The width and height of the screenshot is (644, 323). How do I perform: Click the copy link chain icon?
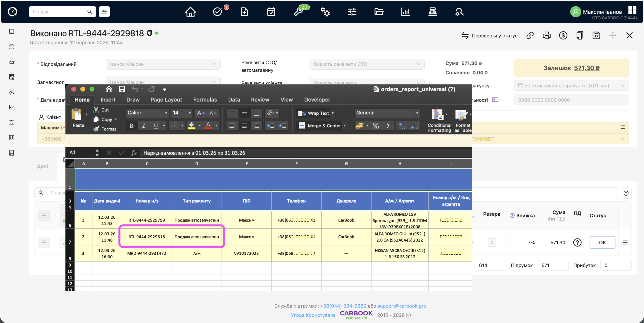tap(530, 35)
